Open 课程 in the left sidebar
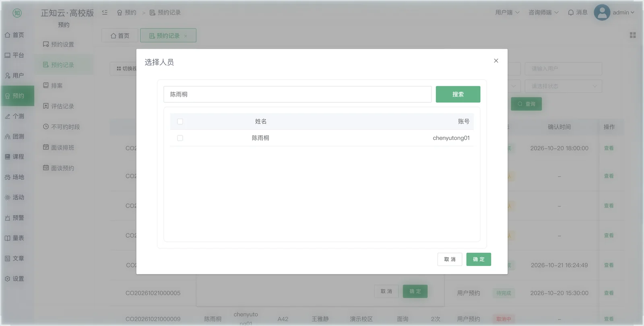Screen dimensions: 644x326 pyautogui.click(x=14, y=157)
